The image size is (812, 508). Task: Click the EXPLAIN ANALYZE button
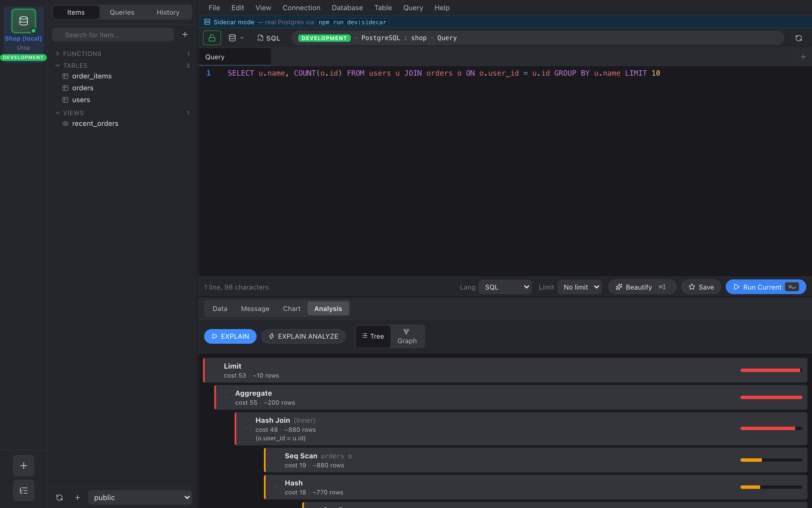[x=303, y=336]
